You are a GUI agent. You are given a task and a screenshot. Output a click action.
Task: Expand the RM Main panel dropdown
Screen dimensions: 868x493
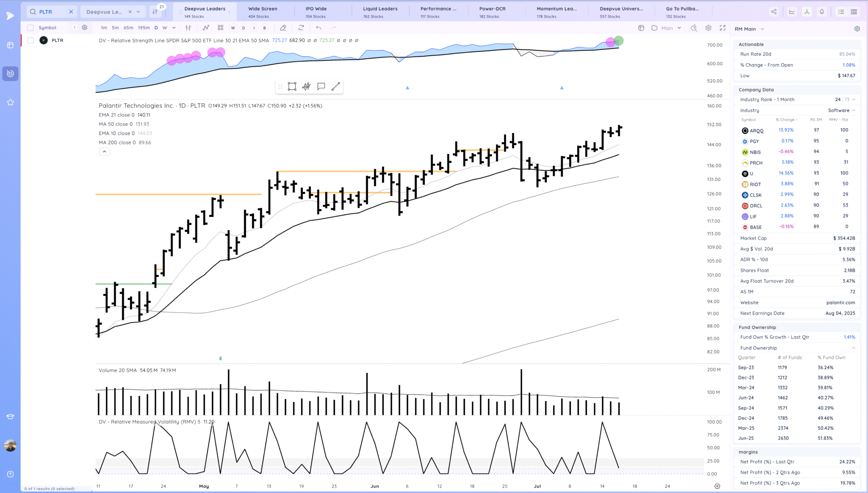tap(763, 29)
